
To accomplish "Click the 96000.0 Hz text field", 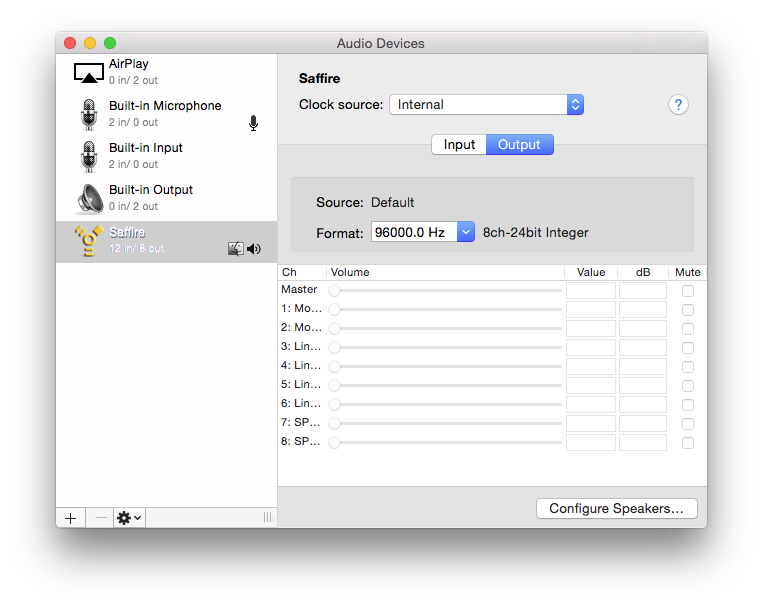I will coord(414,232).
